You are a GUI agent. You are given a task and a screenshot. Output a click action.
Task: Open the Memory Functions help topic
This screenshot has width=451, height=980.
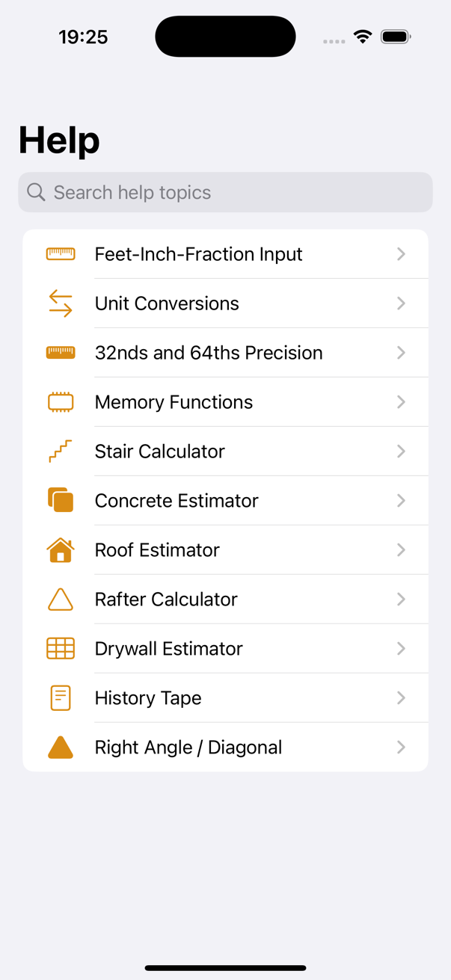pyautogui.click(x=224, y=401)
